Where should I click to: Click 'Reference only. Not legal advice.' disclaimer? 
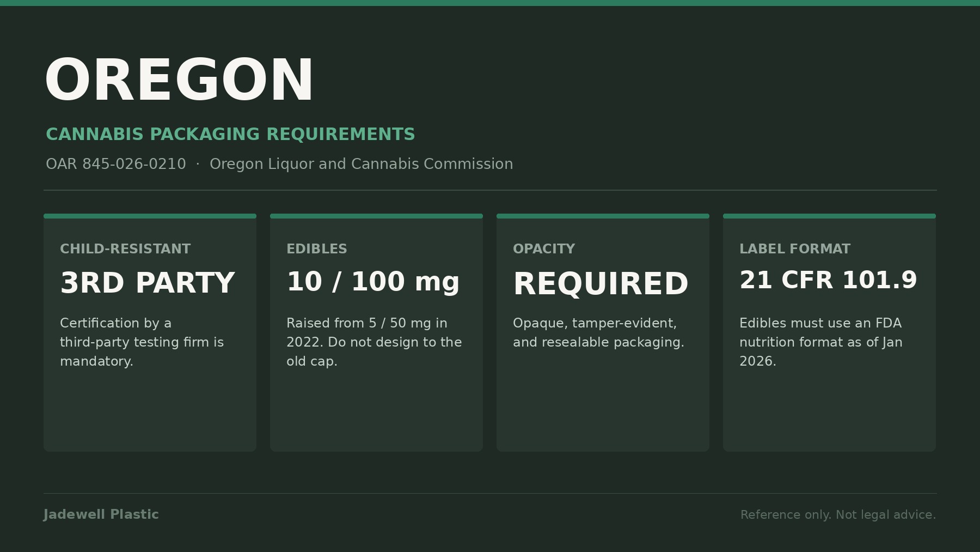[x=838, y=515]
